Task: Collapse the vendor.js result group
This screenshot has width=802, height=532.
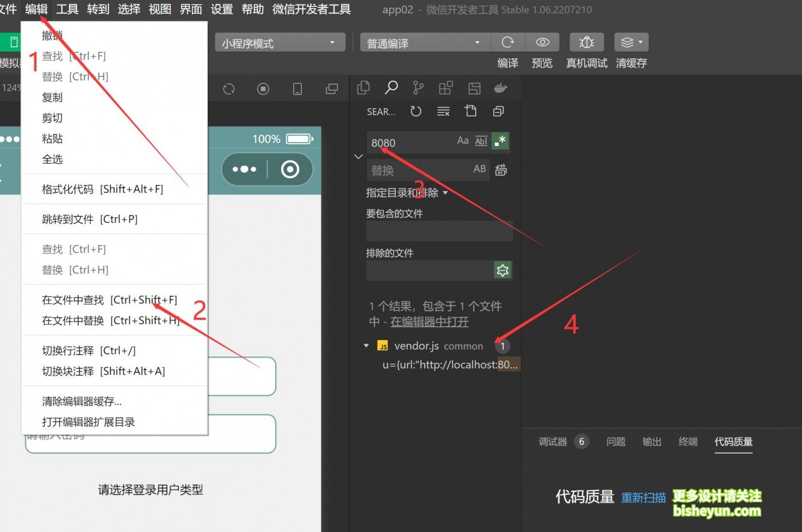Action: tap(367, 346)
